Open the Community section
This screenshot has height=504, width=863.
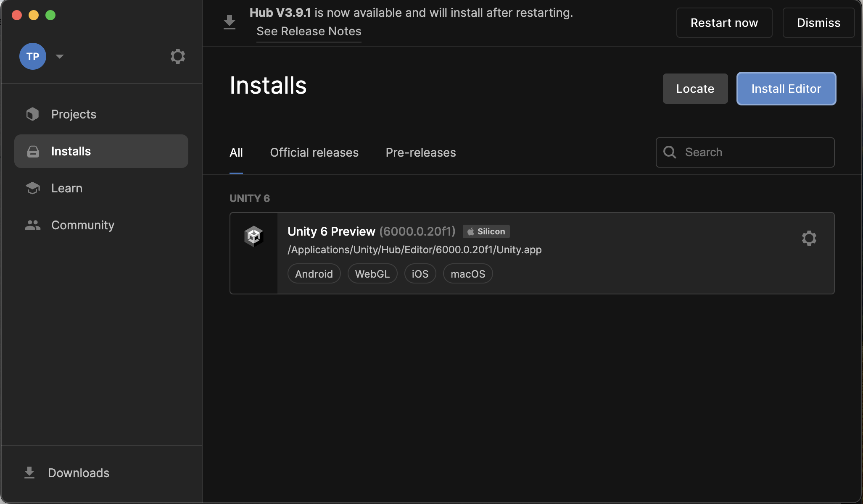coord(101,225)
